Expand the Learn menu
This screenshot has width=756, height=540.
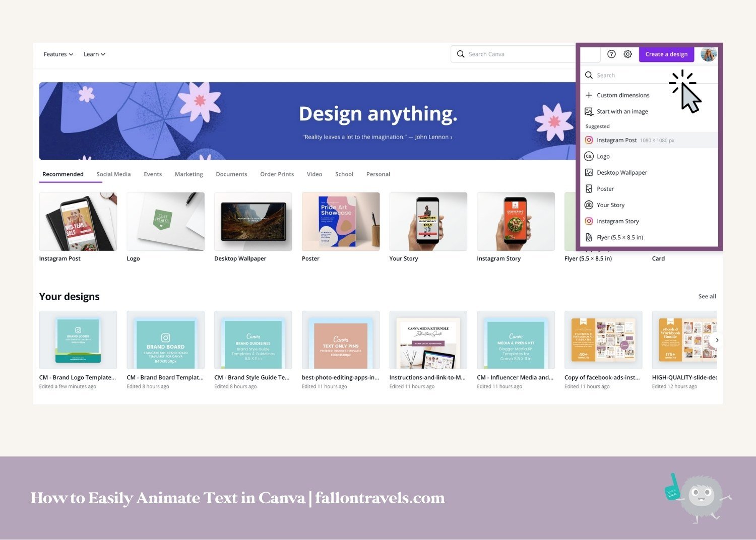(94, 54)
